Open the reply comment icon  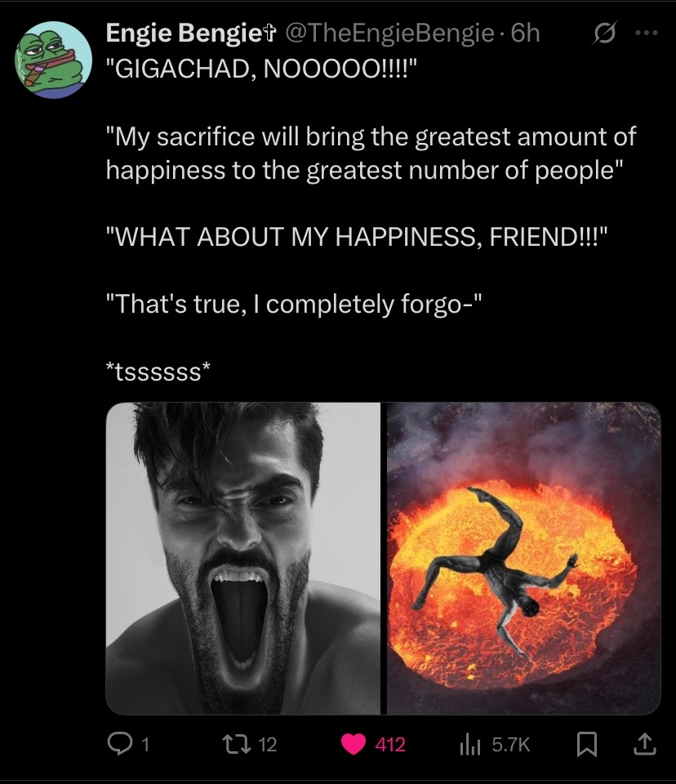click(118, 743)
